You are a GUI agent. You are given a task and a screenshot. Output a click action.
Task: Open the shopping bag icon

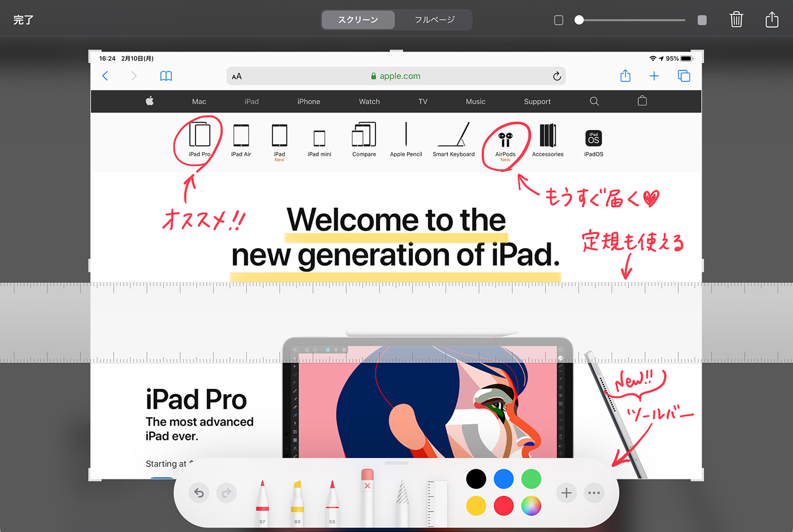pyautogui.click(x=642, y=100)
